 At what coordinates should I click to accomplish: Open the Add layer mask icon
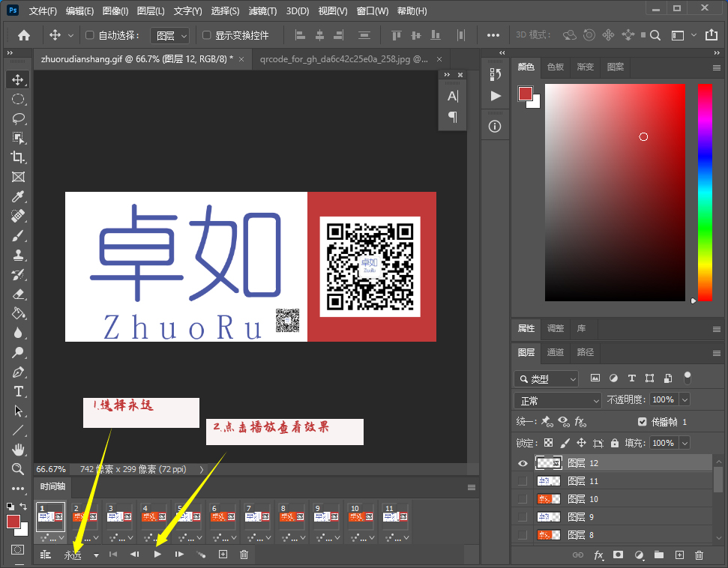(x=618, y=555)
